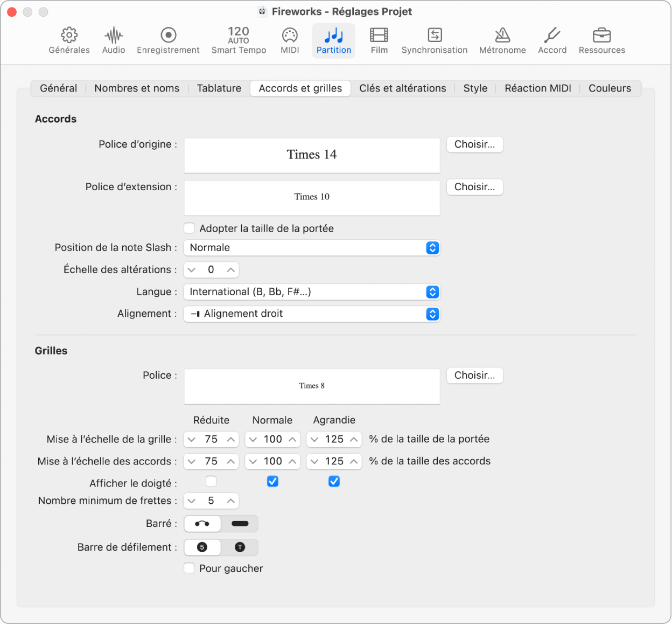
Task: Select the solid bar Barré style
Action: click(x=240, y=524)
